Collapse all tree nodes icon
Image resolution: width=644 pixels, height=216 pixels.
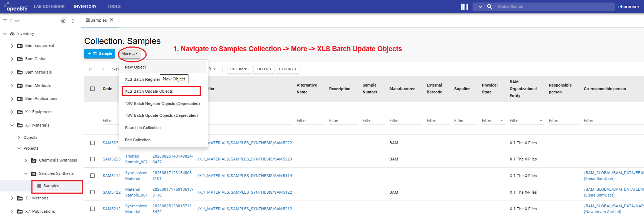click(73, 21)
